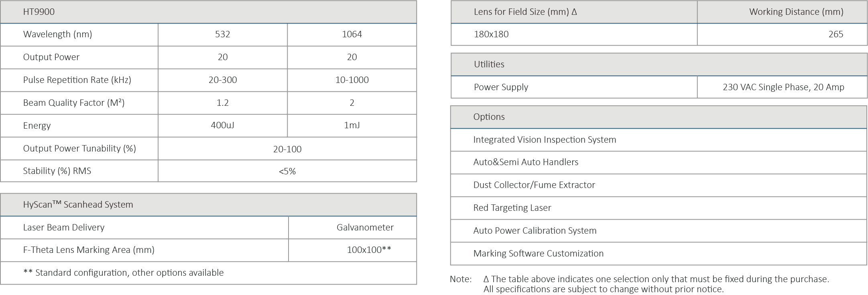Click the HyScan Scanhead System header
The width and height of the screenshot is (868, 295).
click(x=78, y=204)
